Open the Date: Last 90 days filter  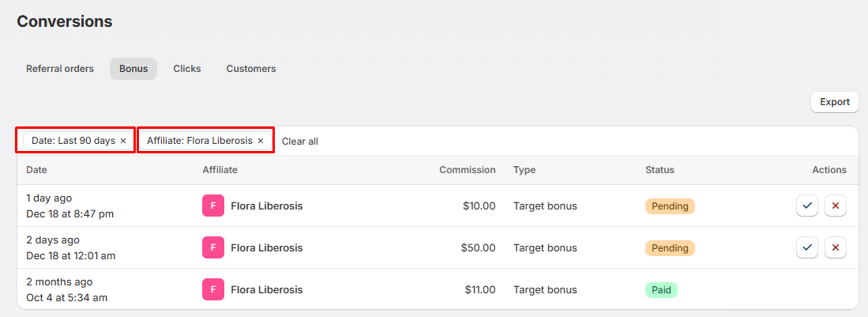(73, 141)
